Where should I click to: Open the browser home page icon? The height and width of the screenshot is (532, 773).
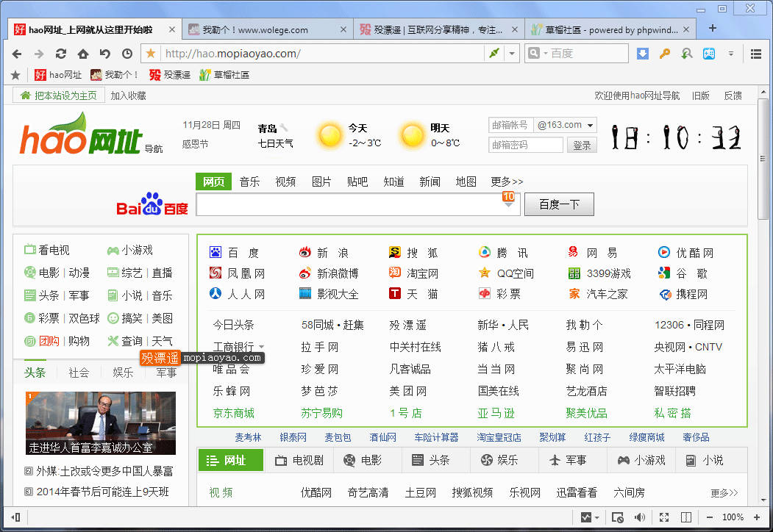83,54
